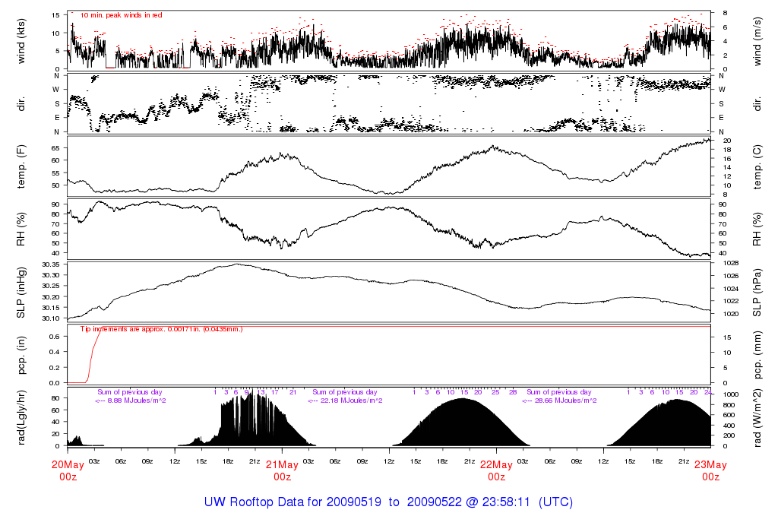Select the "55" Fahrenheit tick value
This screenshot has width=778, height=532.
tap(55, 173)
